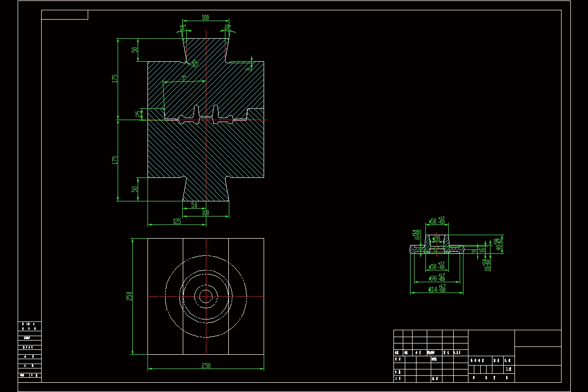The height and width of the screenshot is (392, 588).
Task: Select the lower 175 vertical dimension
Action: pyautogui.click(x=115, y=160)
